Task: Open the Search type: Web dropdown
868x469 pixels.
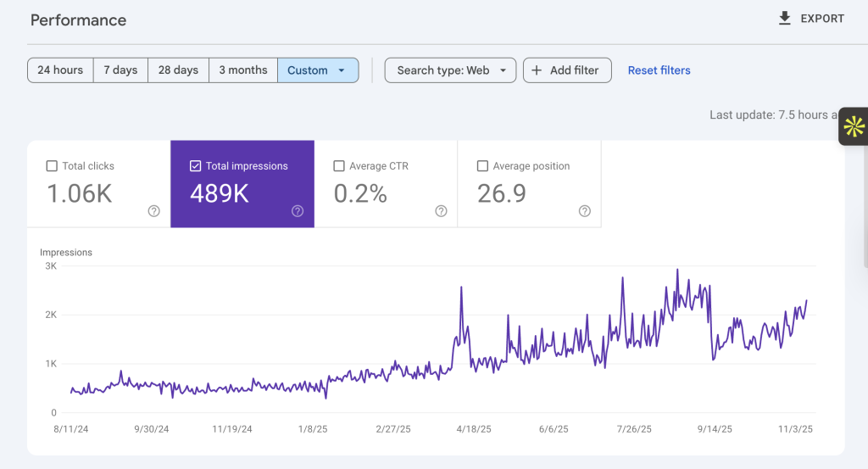Action: (450, 70)
